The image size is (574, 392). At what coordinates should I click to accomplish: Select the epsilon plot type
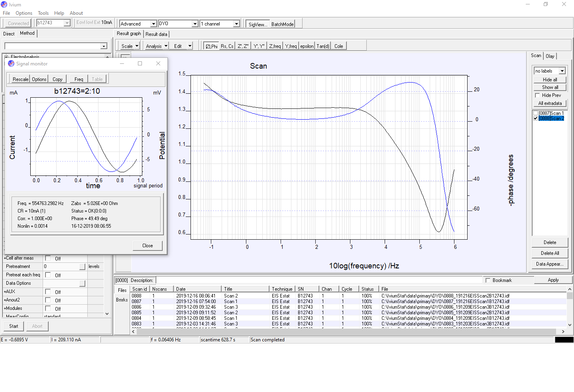(x=307, y=46)
